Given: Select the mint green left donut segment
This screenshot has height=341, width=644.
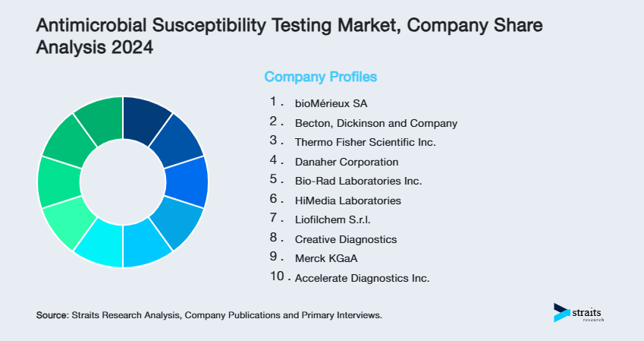Looking at the screenshot, I should click(59, 182).
